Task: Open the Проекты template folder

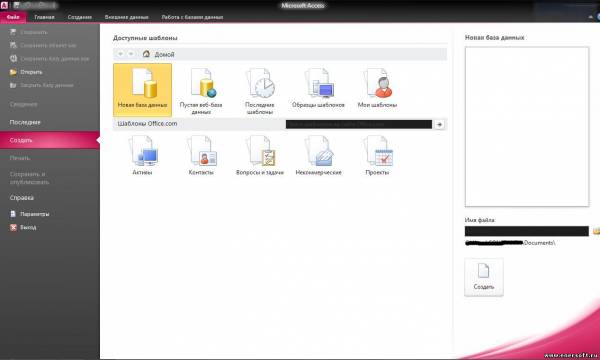Action: (377, 155)
